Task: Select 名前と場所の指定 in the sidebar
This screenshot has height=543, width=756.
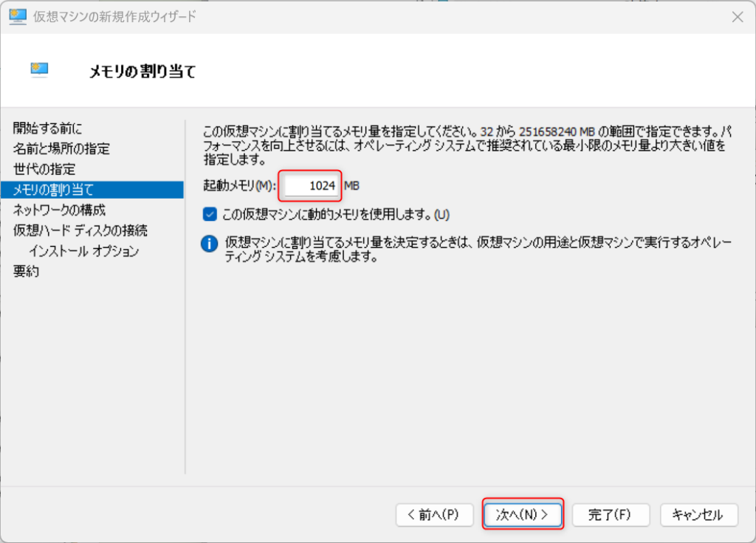Action: pos(61,148)
